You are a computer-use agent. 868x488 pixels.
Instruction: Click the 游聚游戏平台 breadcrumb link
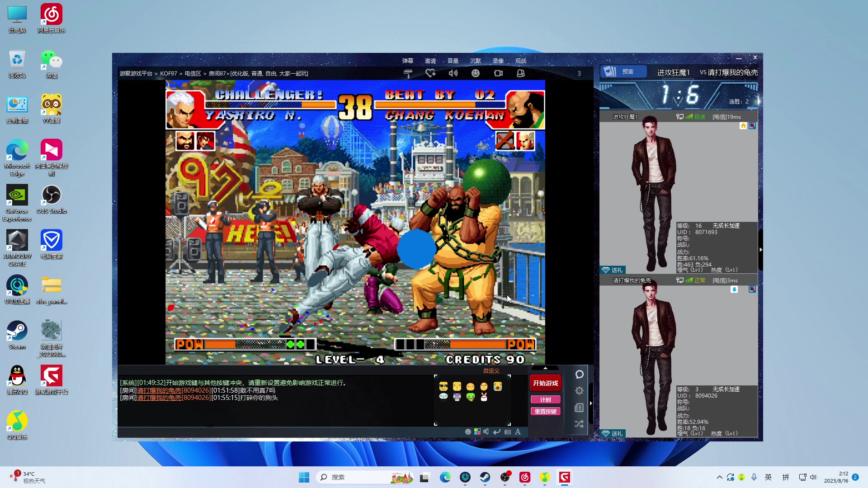coord(136,74)
